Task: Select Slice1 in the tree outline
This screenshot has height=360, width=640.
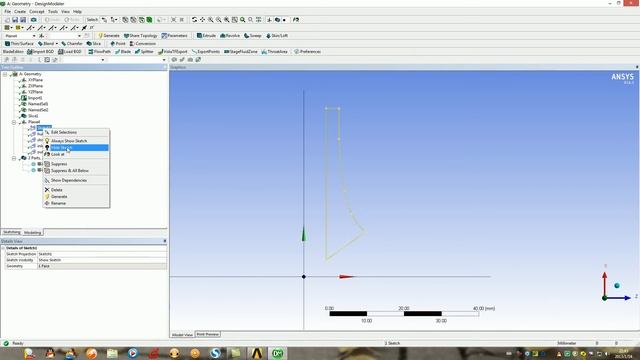Action: click(33, 116)
